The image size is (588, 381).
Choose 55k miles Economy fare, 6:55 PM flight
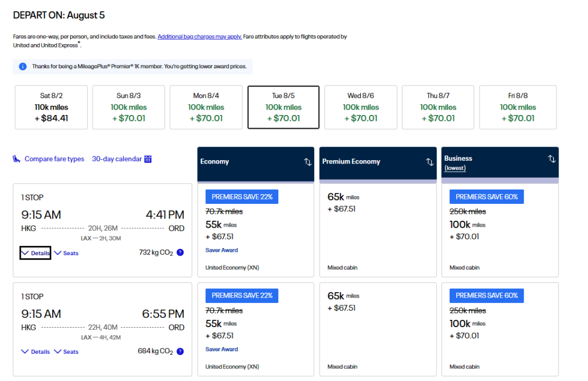[256, 329]
